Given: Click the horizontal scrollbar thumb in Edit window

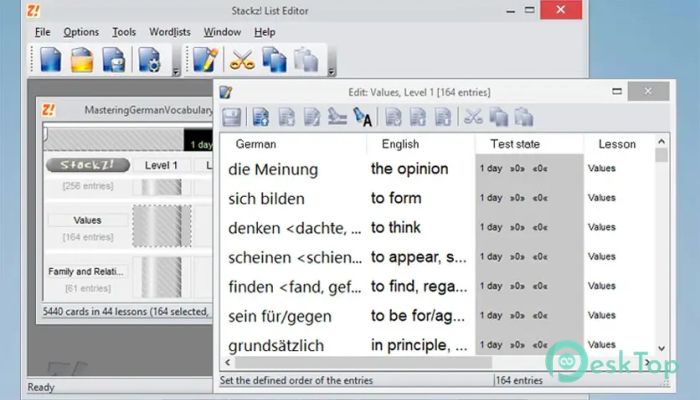Looking at the screenshot, I should pyautogui.click(x=363, y=362).
